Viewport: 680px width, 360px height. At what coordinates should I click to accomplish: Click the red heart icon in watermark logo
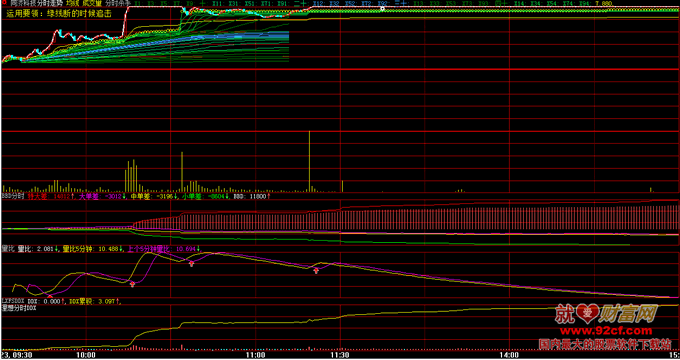pyautogui.click(x=589, y=314)
